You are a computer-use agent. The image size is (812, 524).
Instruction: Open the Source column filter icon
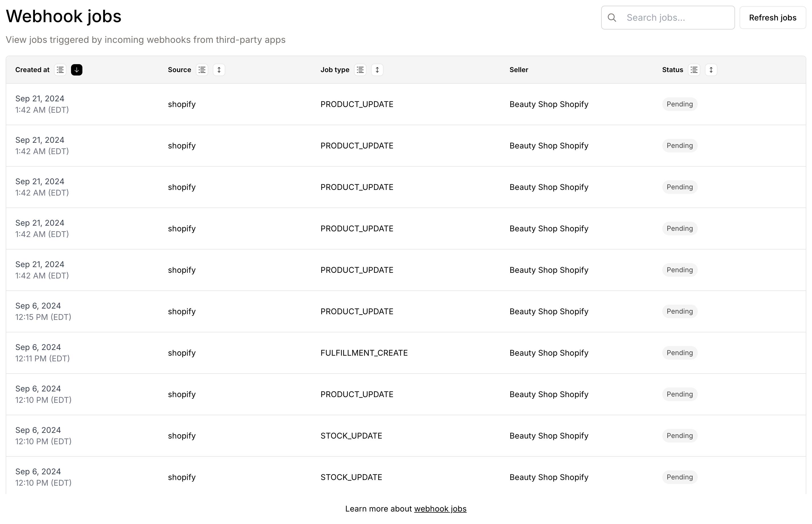[x=202, y=70]
